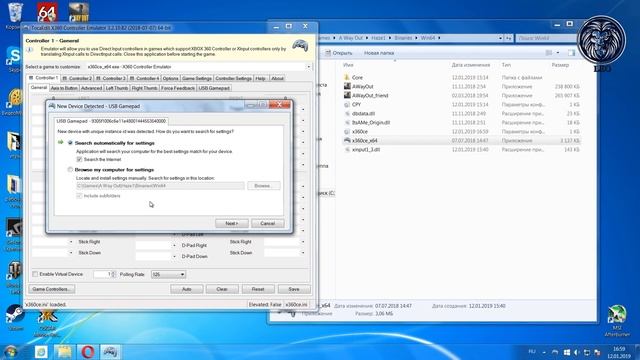The width and height of the screenshot is (640, 360).
Task: Click the gamepad icon in the x360ce header
Action: point(300,45)
